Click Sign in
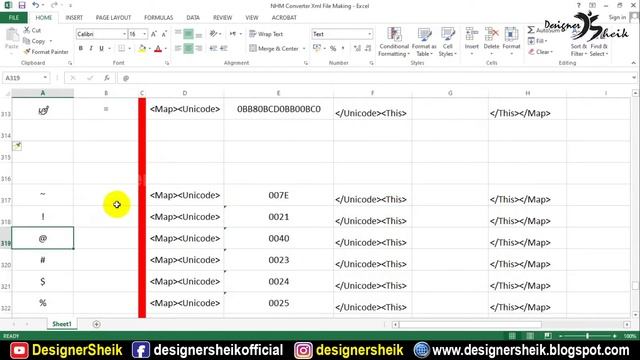Image resolution: width=640 pixels, height=360 pixels. tap(617, 18)
